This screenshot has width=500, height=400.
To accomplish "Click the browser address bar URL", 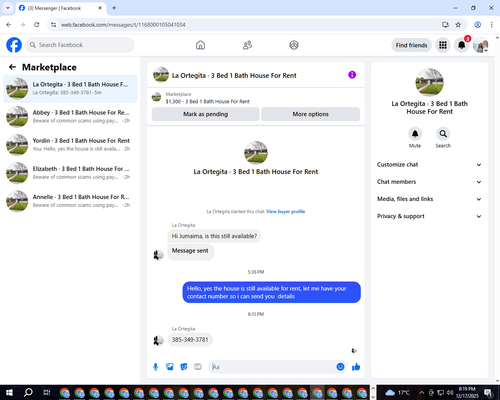I will [x=123, y=25].
